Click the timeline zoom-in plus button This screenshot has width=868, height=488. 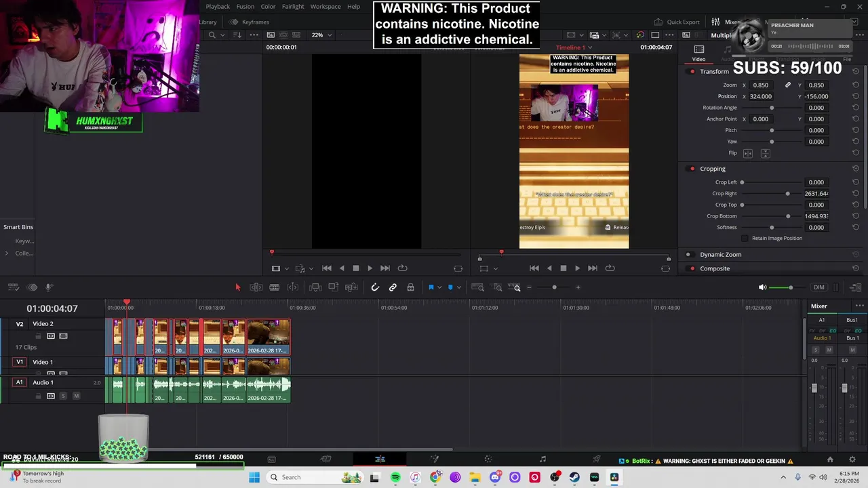pos(578,287)
